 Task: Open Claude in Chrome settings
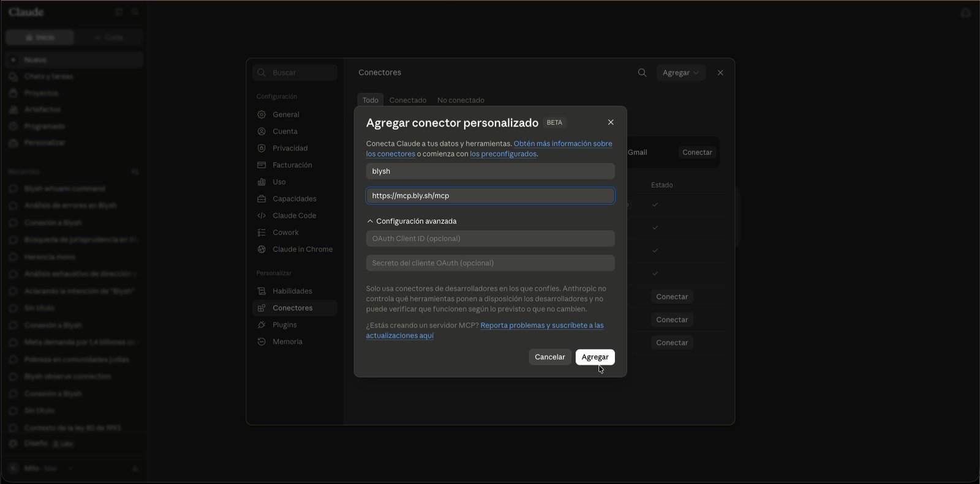tap(295, 249)
